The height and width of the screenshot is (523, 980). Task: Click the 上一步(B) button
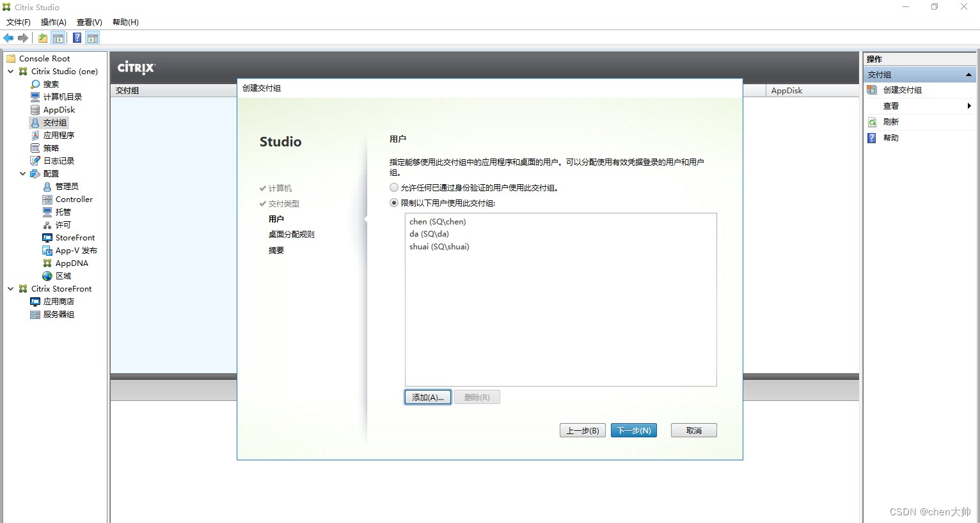583,430
